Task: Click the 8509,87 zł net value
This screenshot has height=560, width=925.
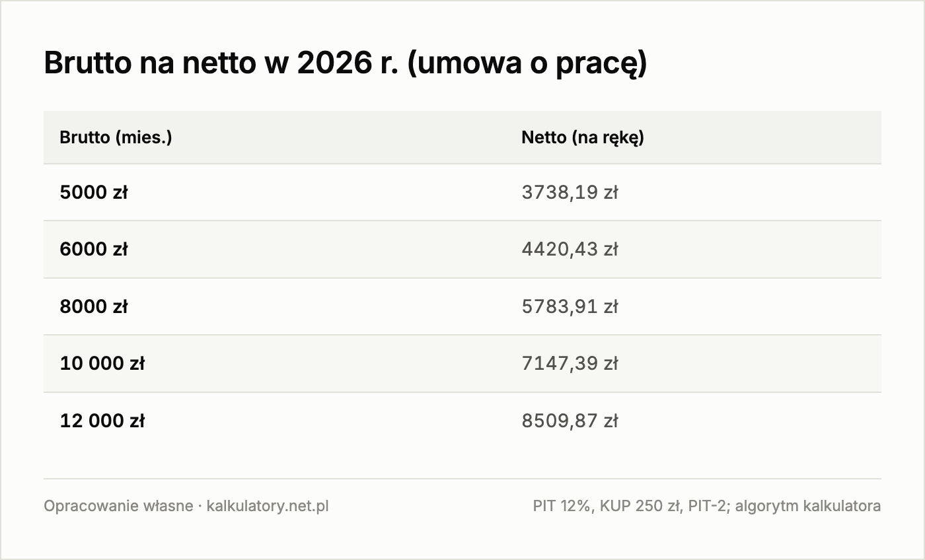Action: [570, 421]
